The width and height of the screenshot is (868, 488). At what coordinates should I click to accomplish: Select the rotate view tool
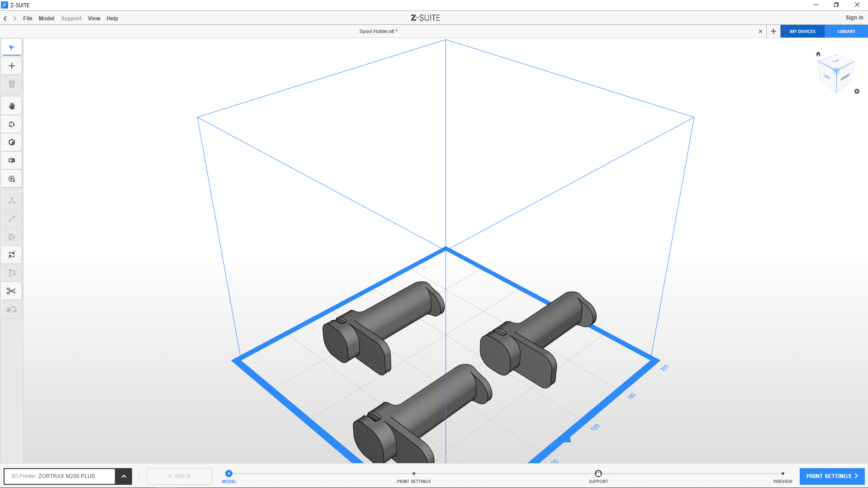(12, 124)
